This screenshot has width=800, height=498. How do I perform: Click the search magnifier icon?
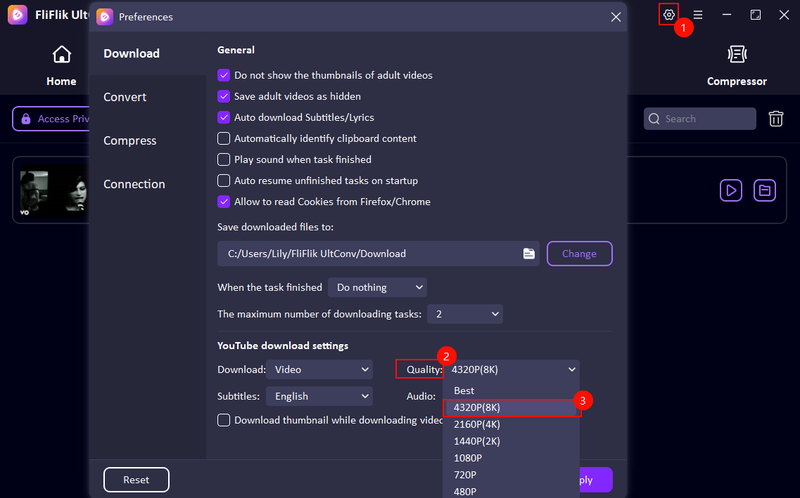click(x=654, y=119)
